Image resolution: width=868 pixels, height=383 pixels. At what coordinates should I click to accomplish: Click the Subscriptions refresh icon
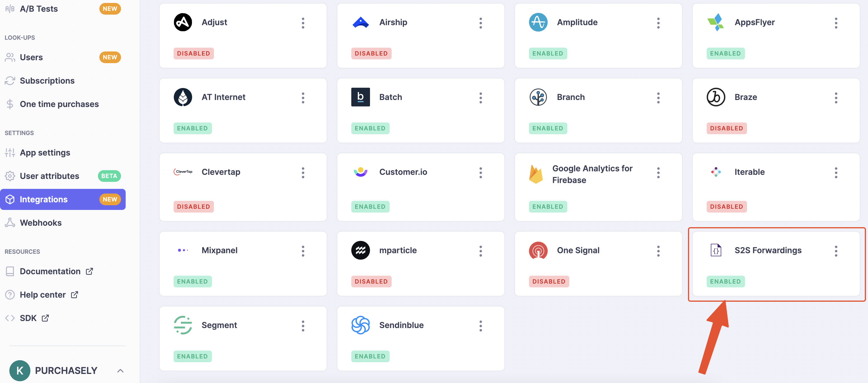[x=10, y=81]
